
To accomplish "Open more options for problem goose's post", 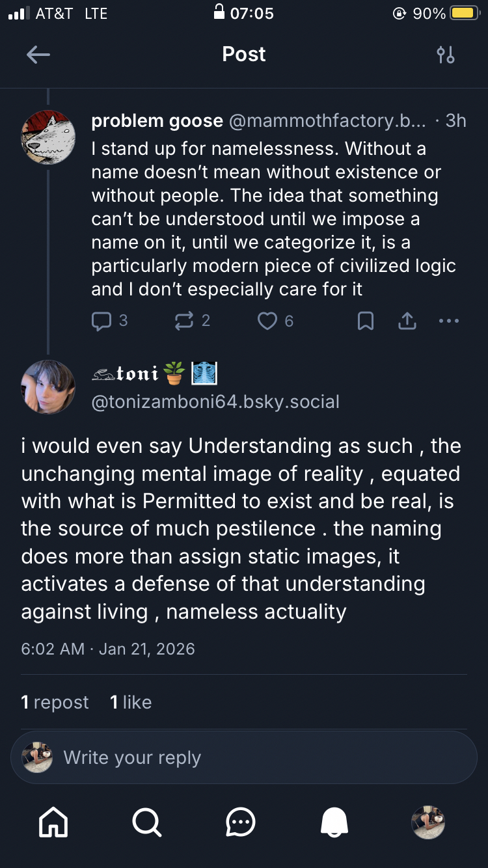I will tap(449, 321).
